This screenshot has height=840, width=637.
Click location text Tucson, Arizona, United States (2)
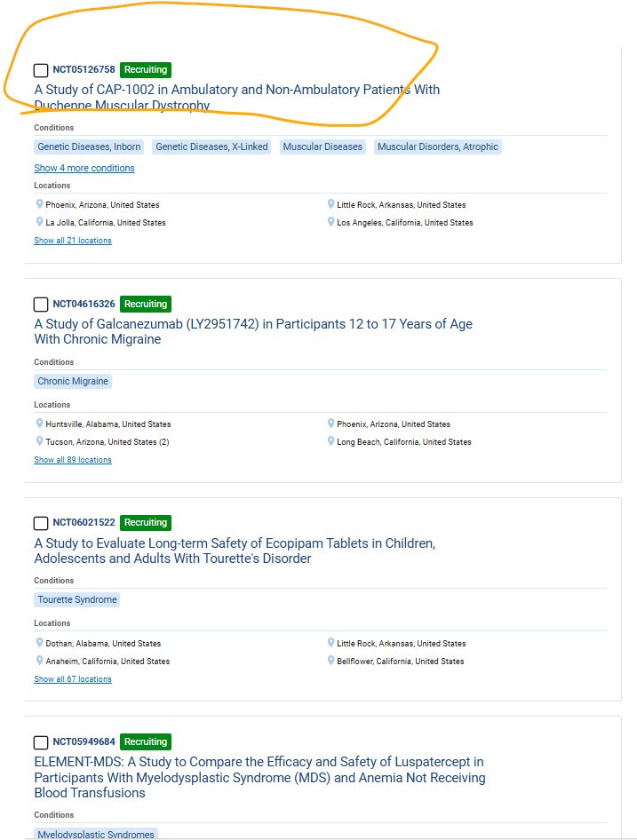pyautogui.click(x=107, y=442)
